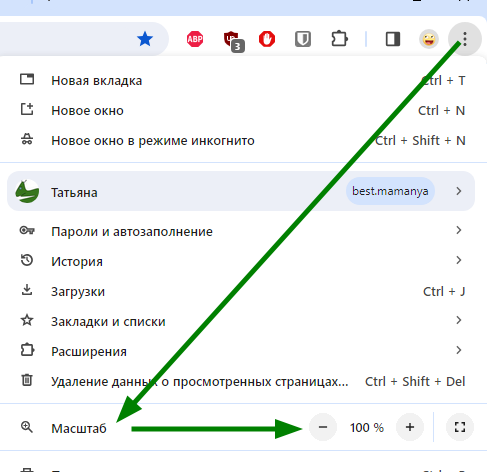Click the Татьяна green avatar picture
Viewport: 487px width, 472px height.
click(27, 191)
